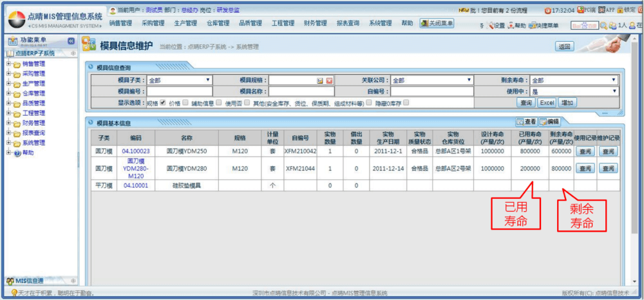Open the 生产管理 menu in top bar

[185, 23]
